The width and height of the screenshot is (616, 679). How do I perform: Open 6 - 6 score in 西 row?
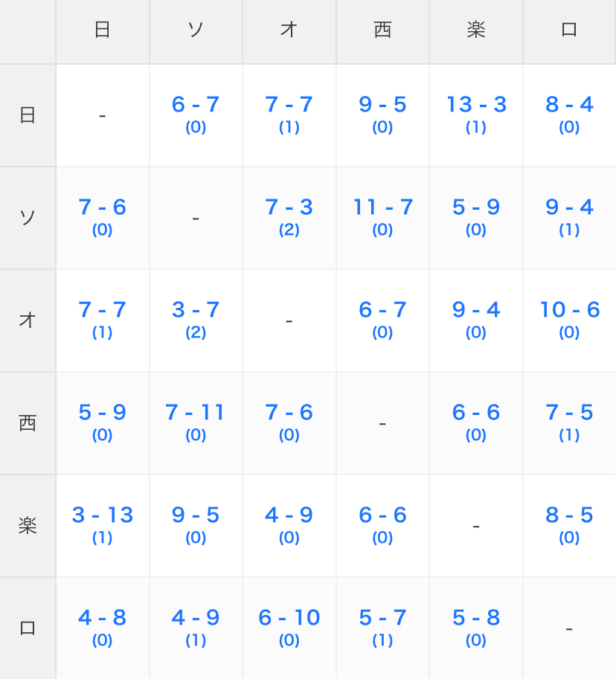point(476,413)
